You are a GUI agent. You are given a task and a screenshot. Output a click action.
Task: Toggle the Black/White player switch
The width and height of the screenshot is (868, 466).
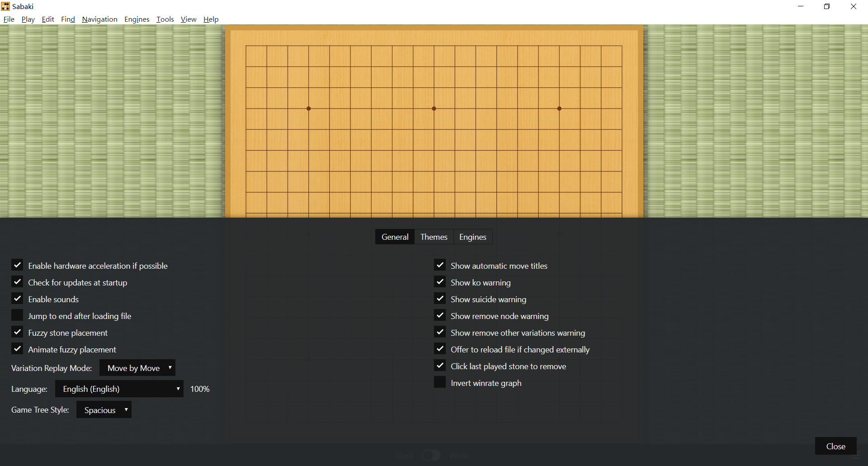(x=431, y=455)
